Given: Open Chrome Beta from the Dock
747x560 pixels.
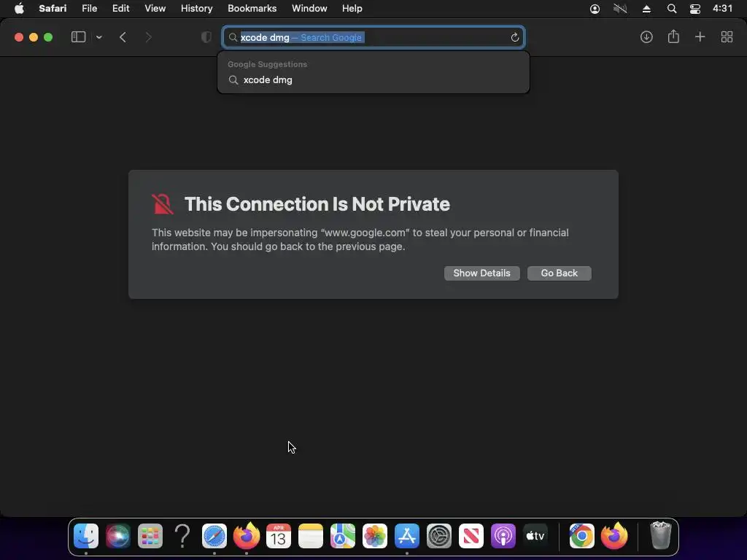Looking at the screenshot, I should click(x=581, y=536).
